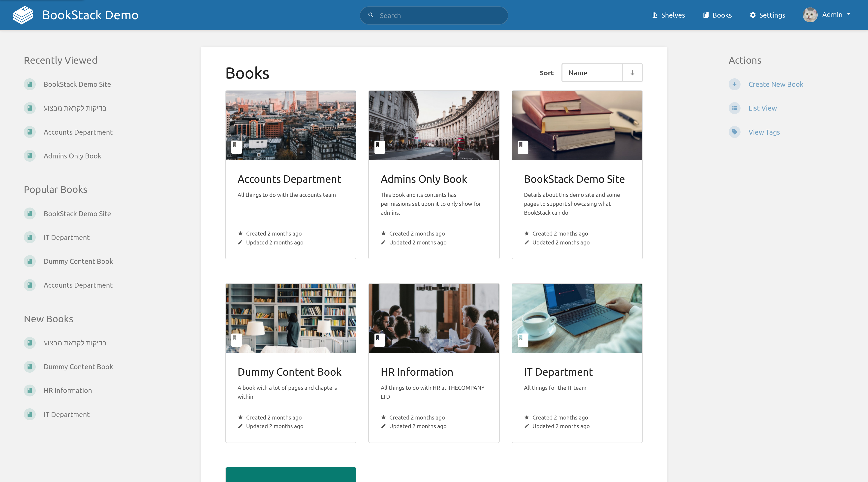
Task: Click the book icon beside Admins Only Book
Action: point(30,156)
